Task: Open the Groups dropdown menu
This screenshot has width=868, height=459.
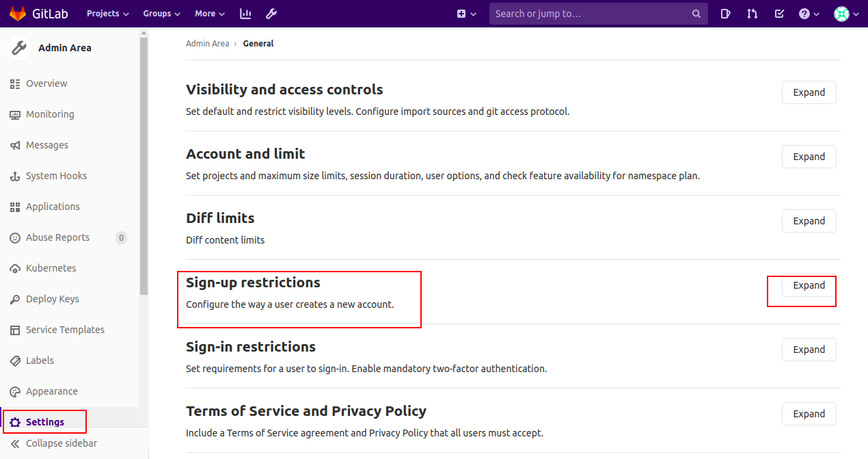Action: click(x=162, y=14)
